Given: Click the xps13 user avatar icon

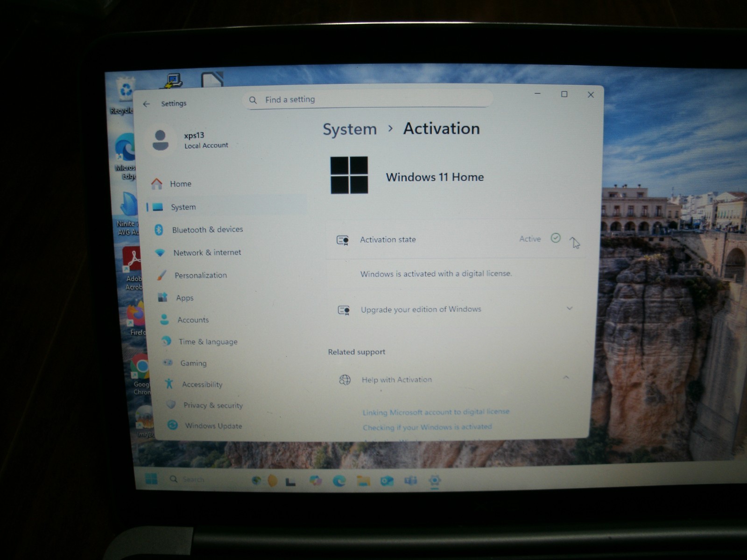Looking at the screenshot, I should click(x=161, y=140).
